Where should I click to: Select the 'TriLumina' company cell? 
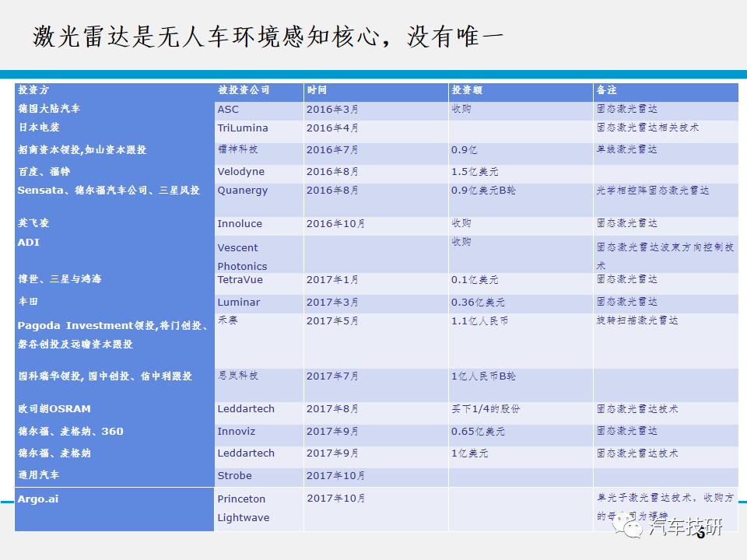[259, 131]
